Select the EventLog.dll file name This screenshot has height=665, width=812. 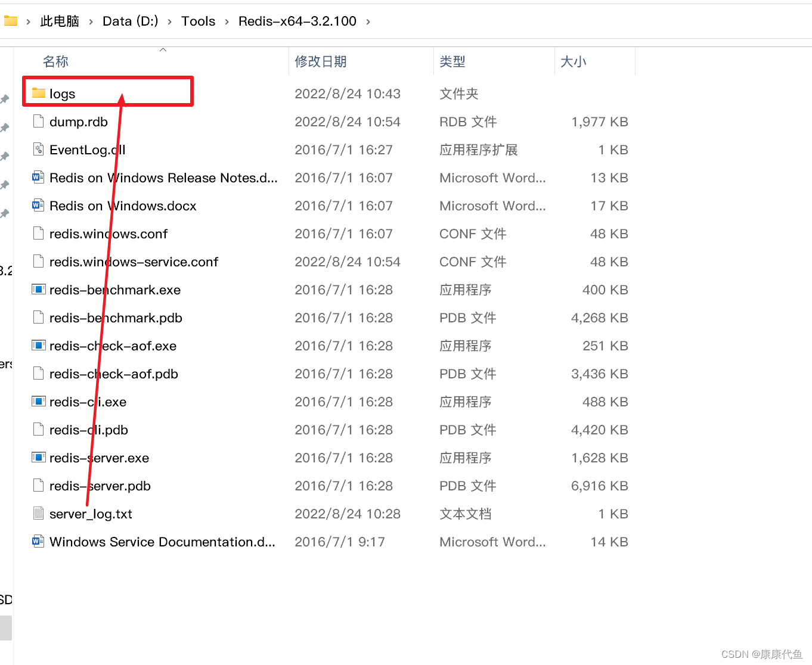[88, 150]
